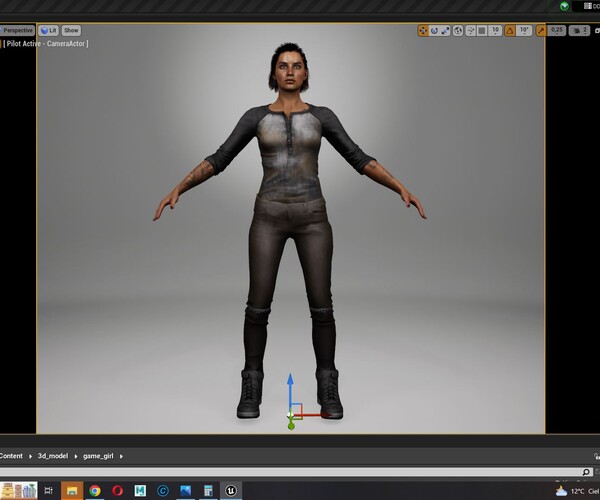Select the translate (move) mode icon
The height and width of the screenshot is (500, 600).
click(423, 31)
